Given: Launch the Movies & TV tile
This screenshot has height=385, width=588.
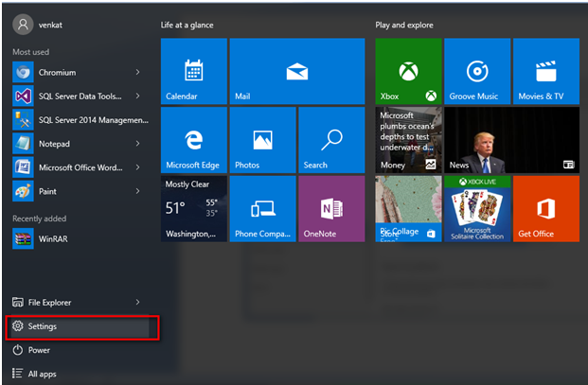Looking at the screenshot, I should pos(546,71).
